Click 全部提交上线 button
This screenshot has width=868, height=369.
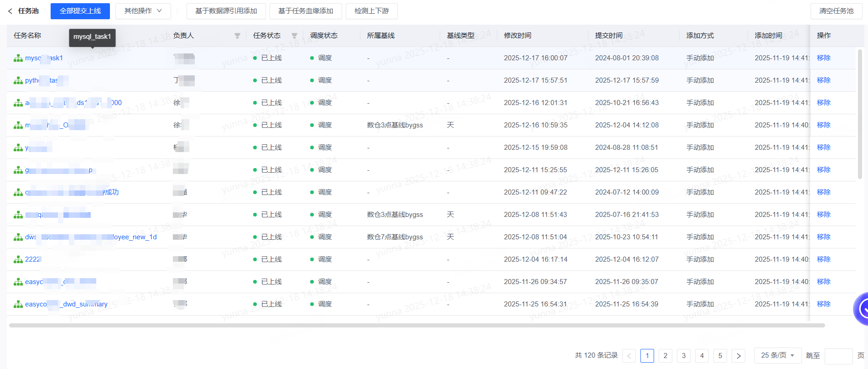point(80,11)
